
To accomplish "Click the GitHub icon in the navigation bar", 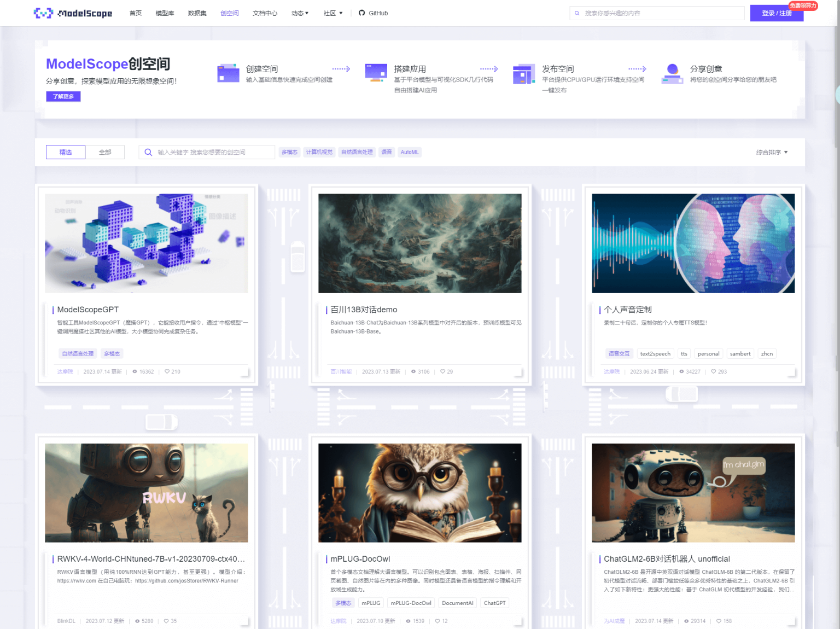I will (361, 13).
